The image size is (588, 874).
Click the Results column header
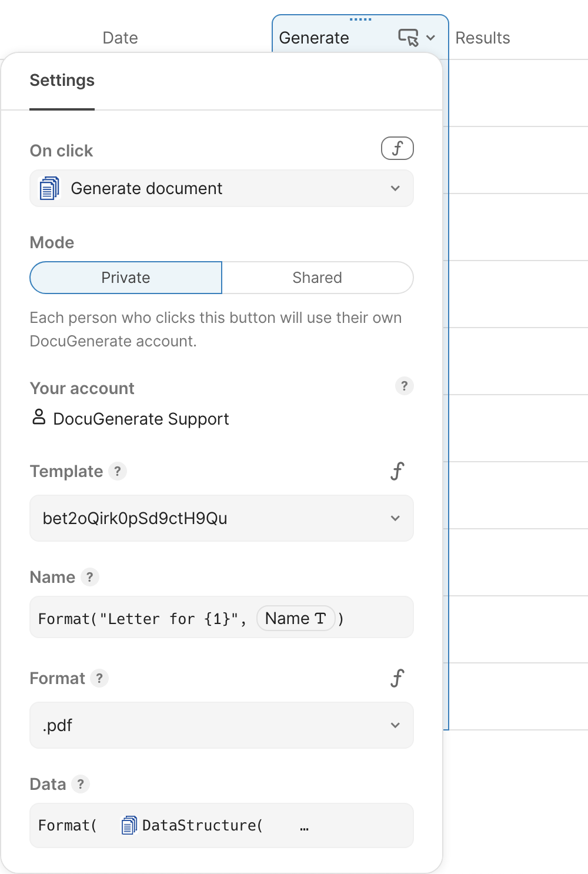(x=483, y=38)
